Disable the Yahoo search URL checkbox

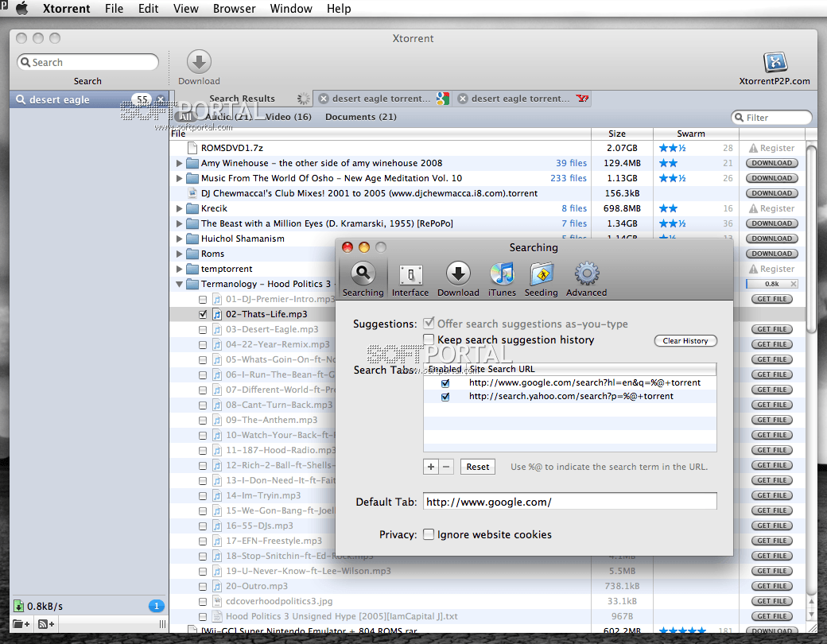point(445,397)
